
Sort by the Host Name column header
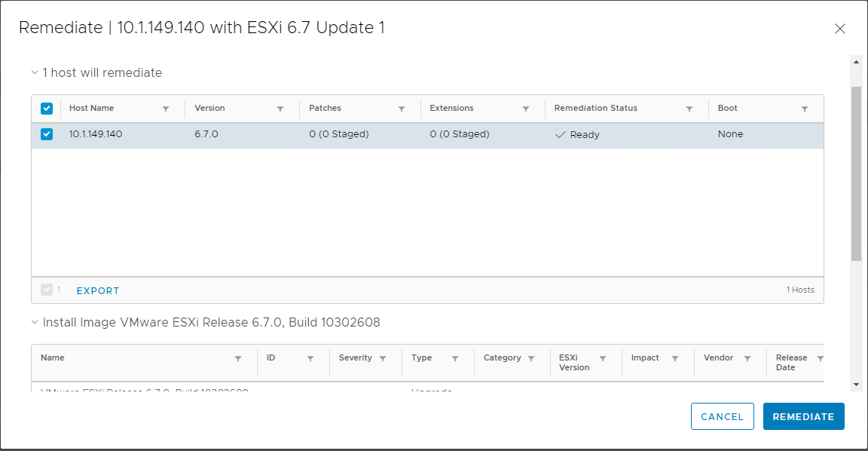pos(91,108)
